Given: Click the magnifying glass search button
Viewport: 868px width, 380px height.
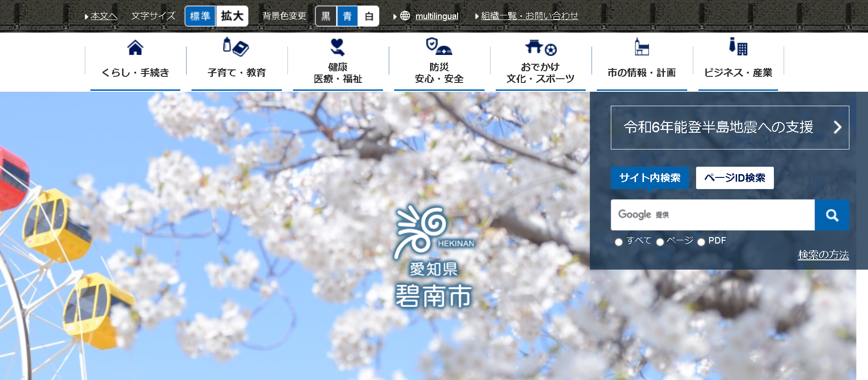Looking at the screenshot, I should [x=832, y=215].
